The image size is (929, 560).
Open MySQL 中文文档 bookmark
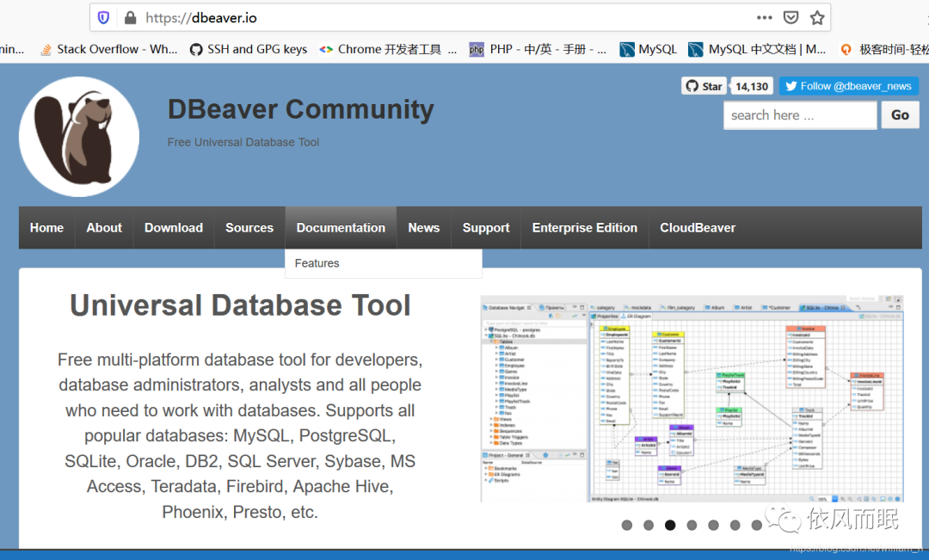[757, 49]
